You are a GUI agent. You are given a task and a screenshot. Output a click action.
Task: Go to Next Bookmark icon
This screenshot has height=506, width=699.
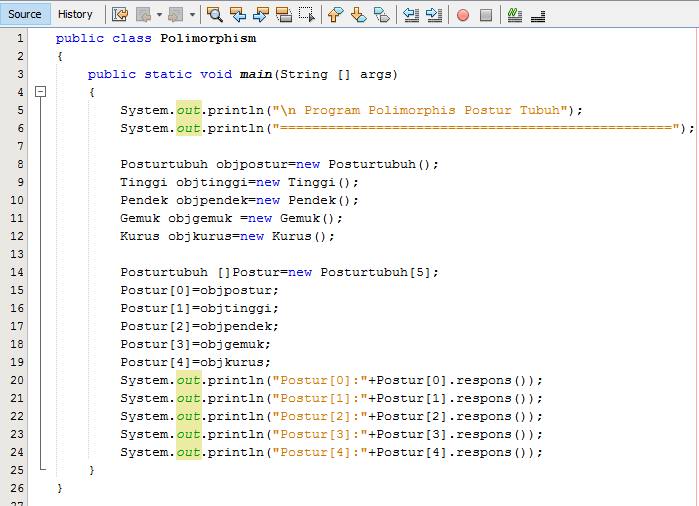point(358,15)
